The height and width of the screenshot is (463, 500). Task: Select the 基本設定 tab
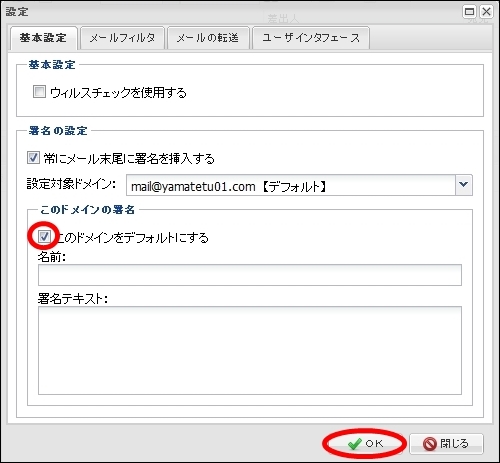43,38
